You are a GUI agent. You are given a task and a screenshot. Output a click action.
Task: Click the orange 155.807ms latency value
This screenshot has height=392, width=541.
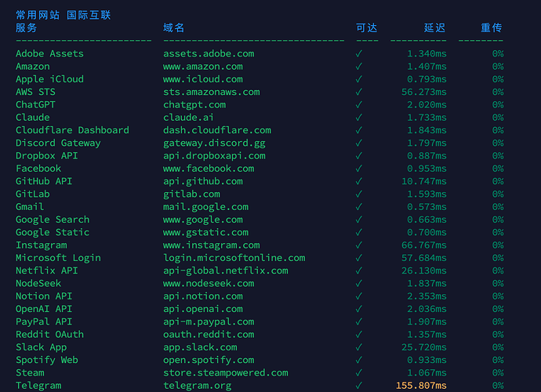click(421, 386)
